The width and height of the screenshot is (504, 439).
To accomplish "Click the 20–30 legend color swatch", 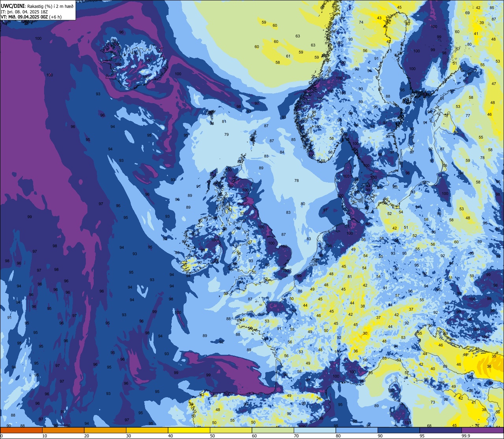I will 105,430.
